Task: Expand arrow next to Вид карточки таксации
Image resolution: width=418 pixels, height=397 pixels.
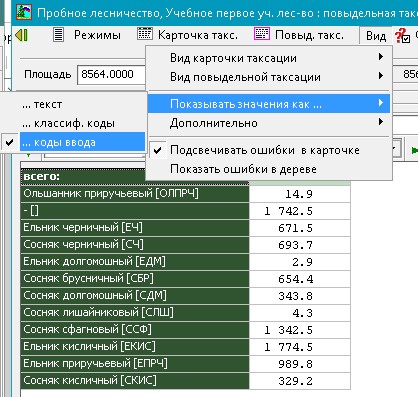Action: 381,57
